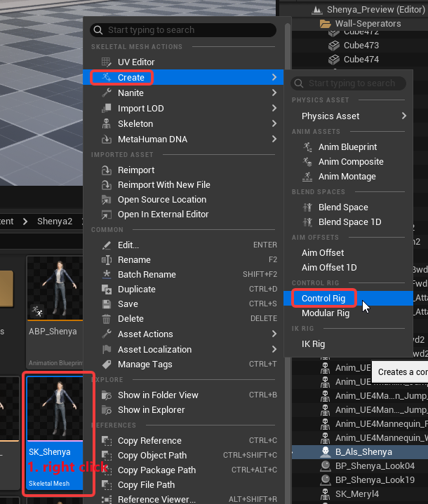Select Create in the context menu
Image resolution: width=428 pixels, height=504 pixels.
183,78
